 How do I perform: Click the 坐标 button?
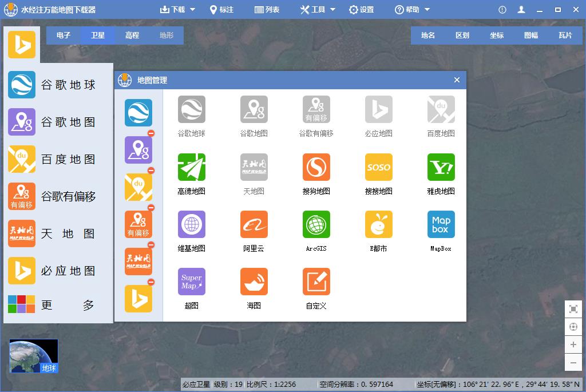(x=497, y=35)
